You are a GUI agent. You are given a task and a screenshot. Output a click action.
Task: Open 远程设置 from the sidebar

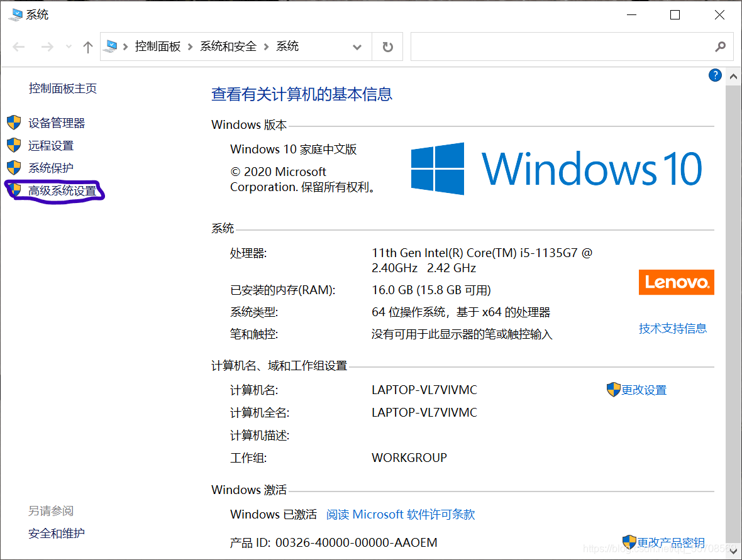[x=51, y=146]
